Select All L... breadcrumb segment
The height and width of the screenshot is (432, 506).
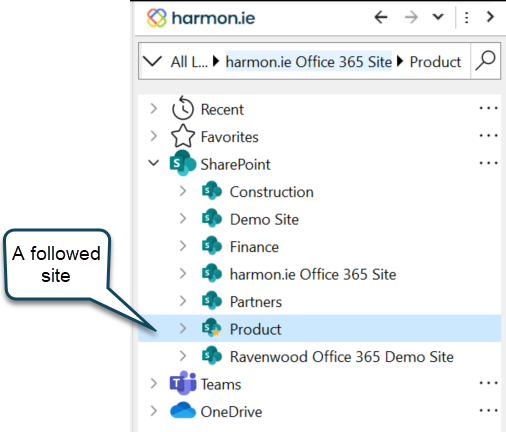point(189,62)
